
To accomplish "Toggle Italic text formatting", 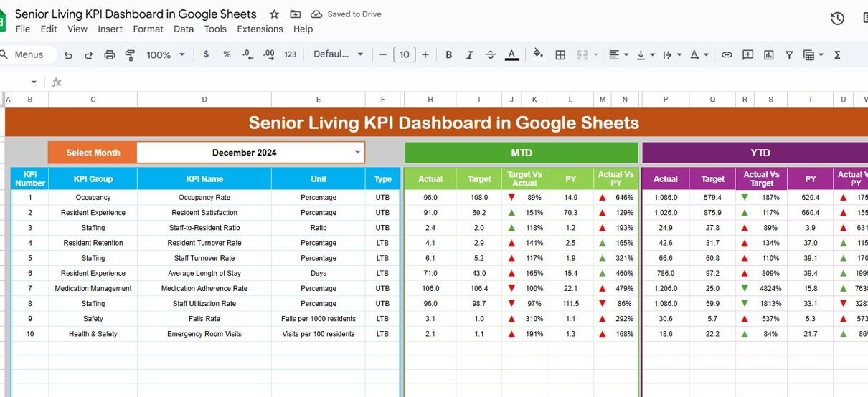I will [x=470, y=55].
